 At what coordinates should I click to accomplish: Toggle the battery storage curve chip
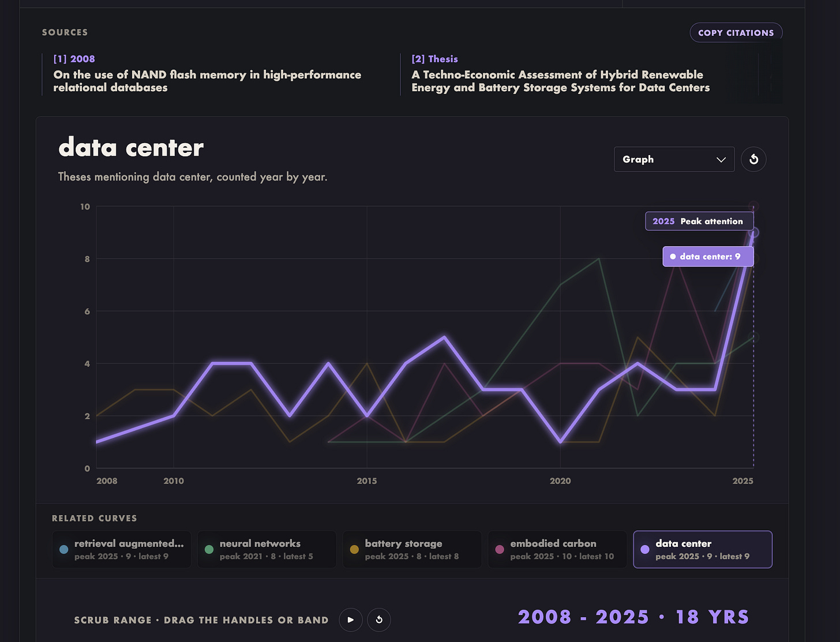pyautogui.click(x=412, y=549)
